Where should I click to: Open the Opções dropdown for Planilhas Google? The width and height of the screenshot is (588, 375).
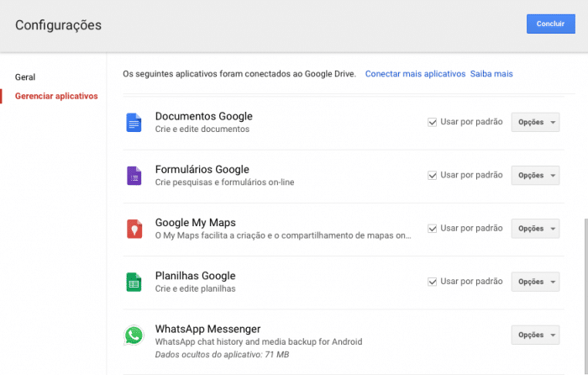pyautogui.click(x=536, y=282)
